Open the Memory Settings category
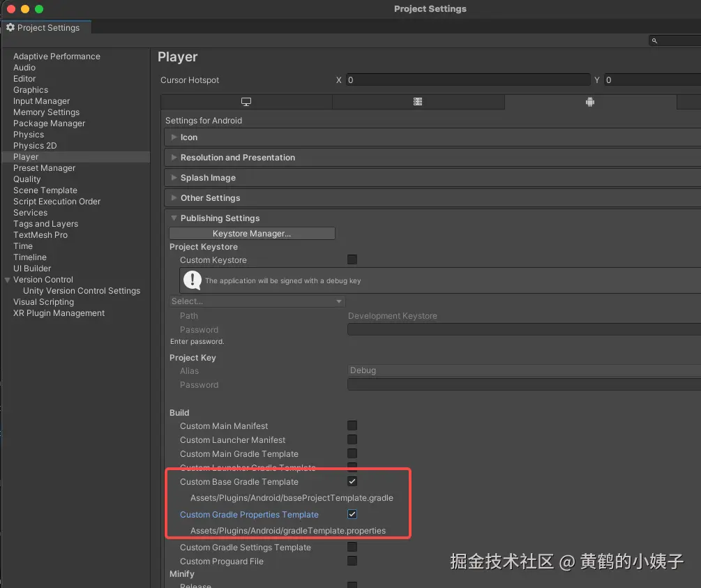The height and width of the screenshot is (588, 701). [x=46, y=112]
